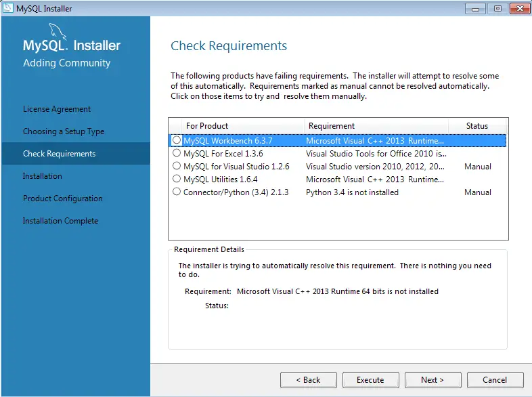Maximize the MySQL Installer window
532x397 pixels.
pyautogui.click(x=497, y=9)
